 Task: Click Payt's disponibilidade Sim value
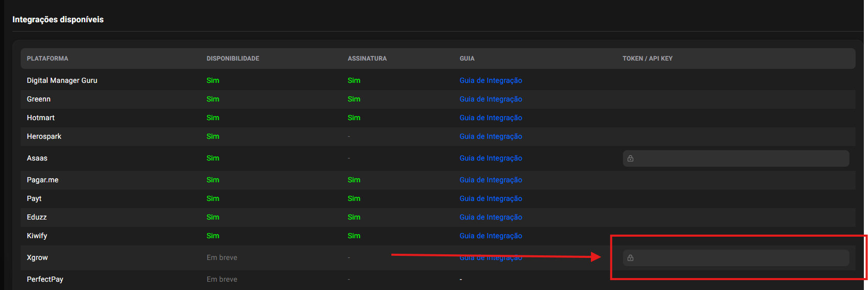pos(213,198)
